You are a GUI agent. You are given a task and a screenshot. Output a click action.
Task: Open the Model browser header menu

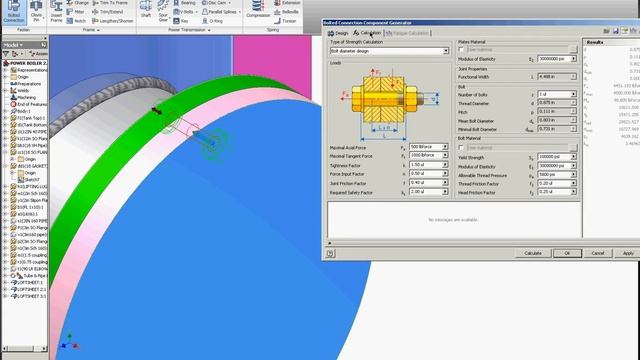coord(13,45)
